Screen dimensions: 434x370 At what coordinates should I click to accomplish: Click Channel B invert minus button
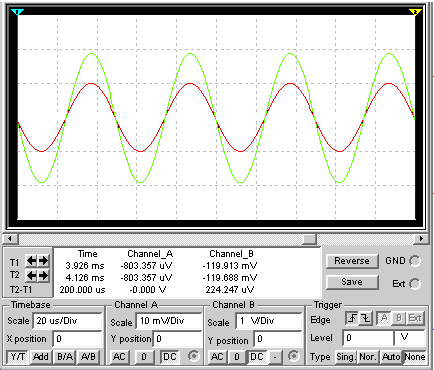pos(275,357)
